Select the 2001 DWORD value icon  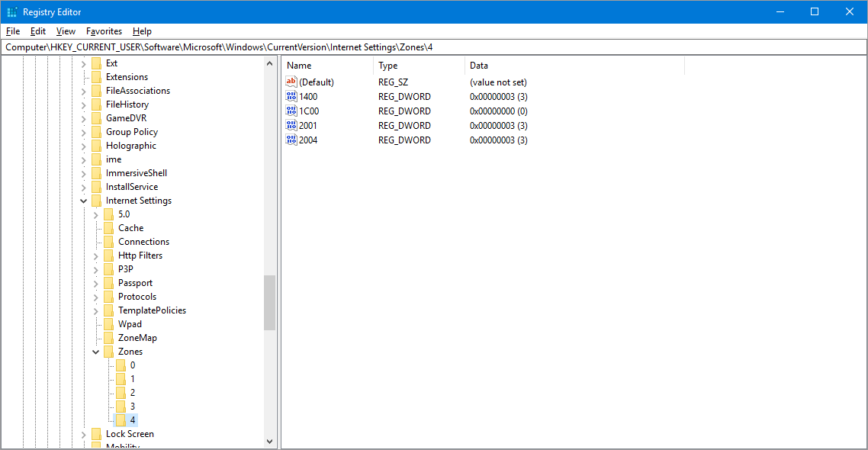point(291,125)
